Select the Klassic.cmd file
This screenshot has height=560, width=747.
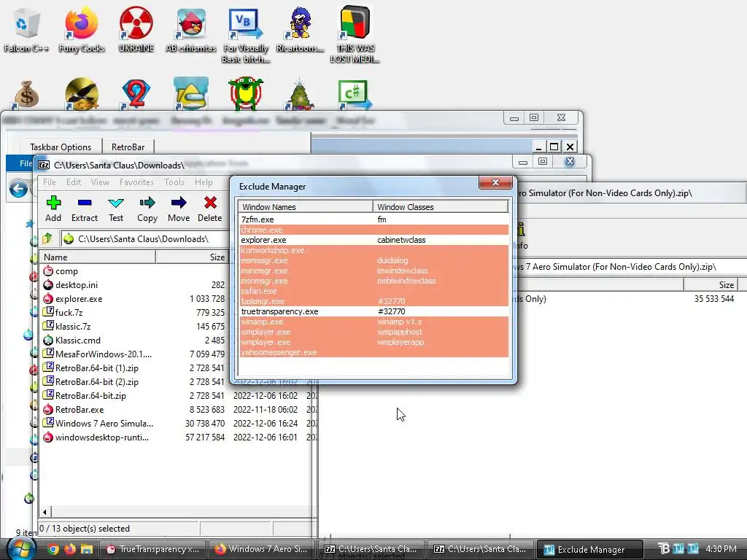click(x=72, y=340)
